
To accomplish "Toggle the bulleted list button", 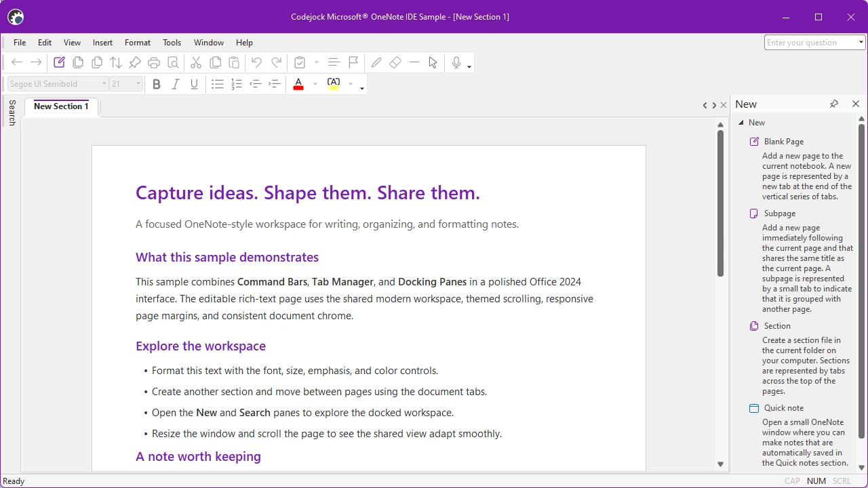I will [x=218, y=84].
